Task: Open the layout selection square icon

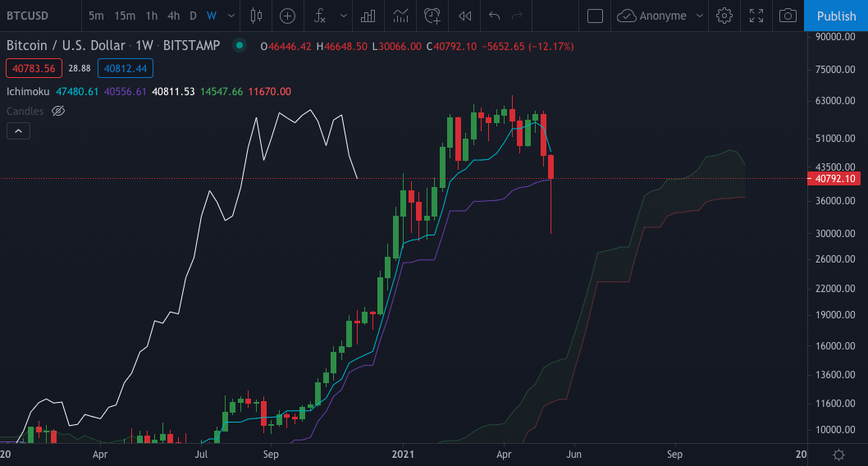Action: [595, 16]
